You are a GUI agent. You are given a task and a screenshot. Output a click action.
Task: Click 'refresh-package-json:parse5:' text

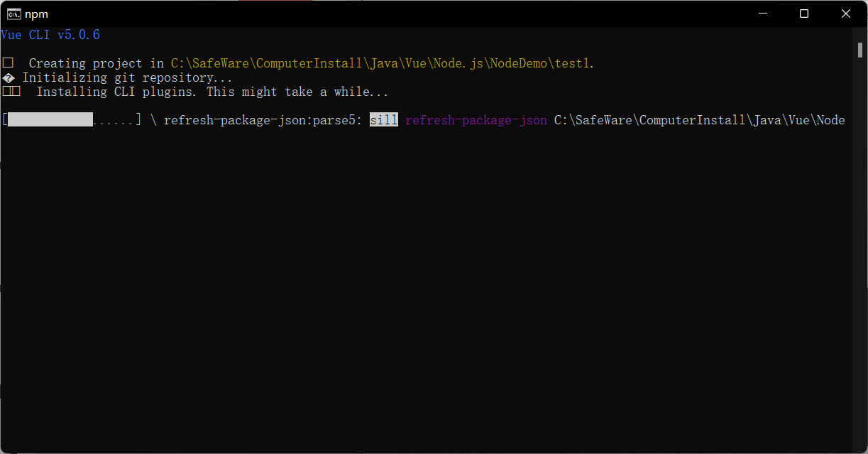point(263,120)
